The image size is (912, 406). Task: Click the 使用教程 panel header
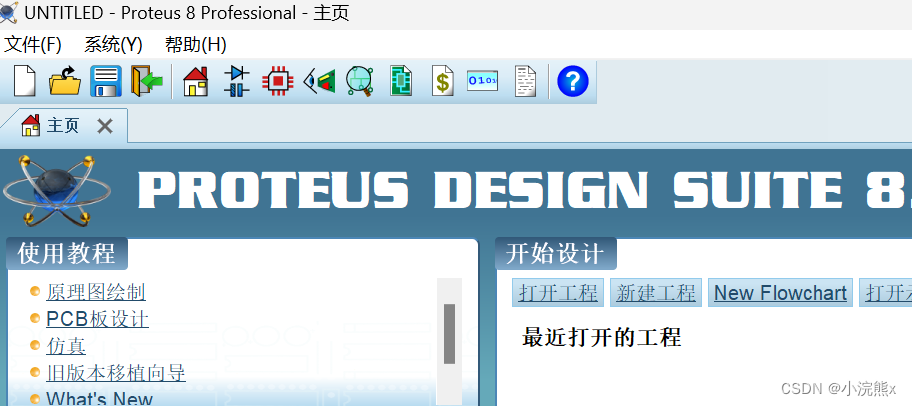[67, 254]
